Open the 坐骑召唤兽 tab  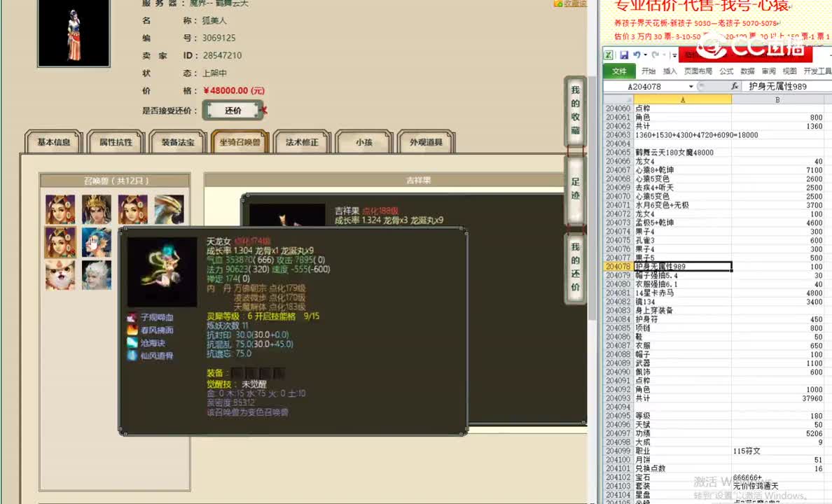click(x=240, y=142)
